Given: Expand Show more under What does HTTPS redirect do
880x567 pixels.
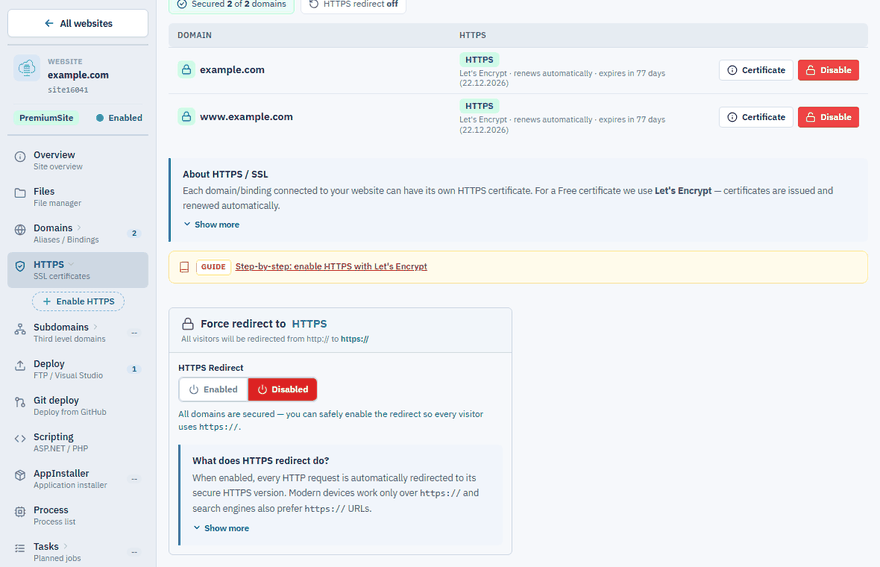Looking at the screenshot, I should pos(221,528).
